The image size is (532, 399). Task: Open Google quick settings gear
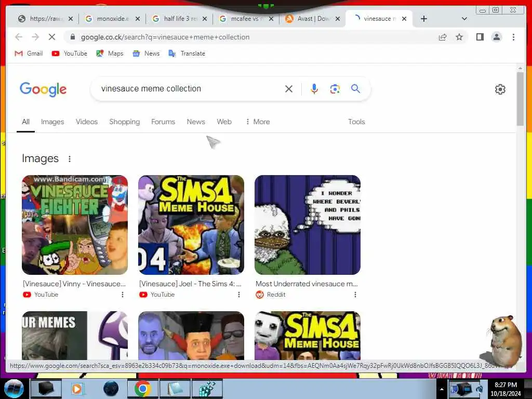pyautogui.click(x=500, y=89)
